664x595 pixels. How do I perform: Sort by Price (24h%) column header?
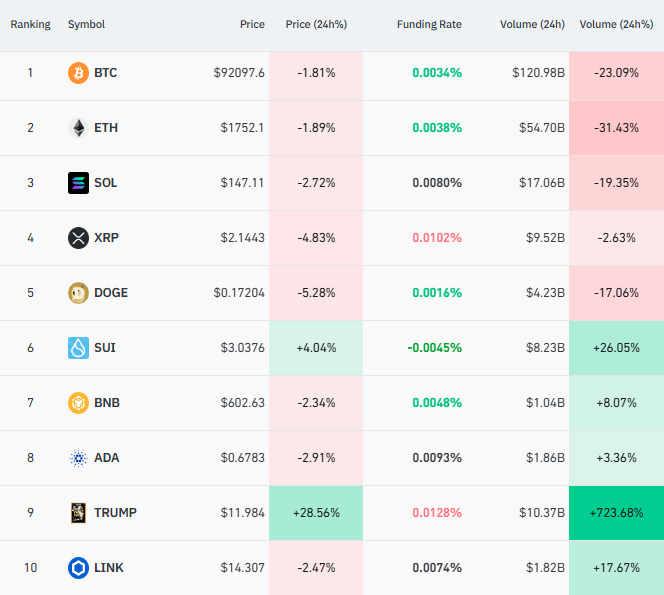click(315, 24)
